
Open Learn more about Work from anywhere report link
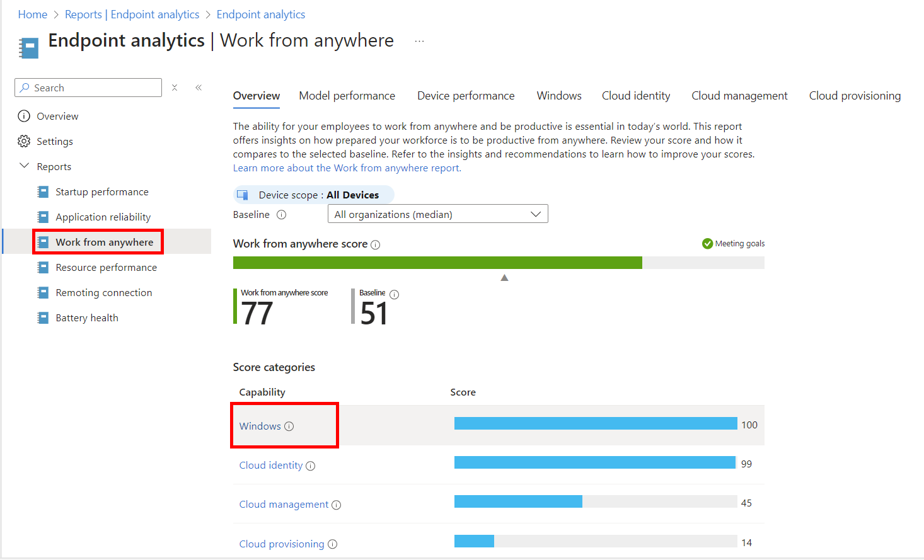(347, 168)
